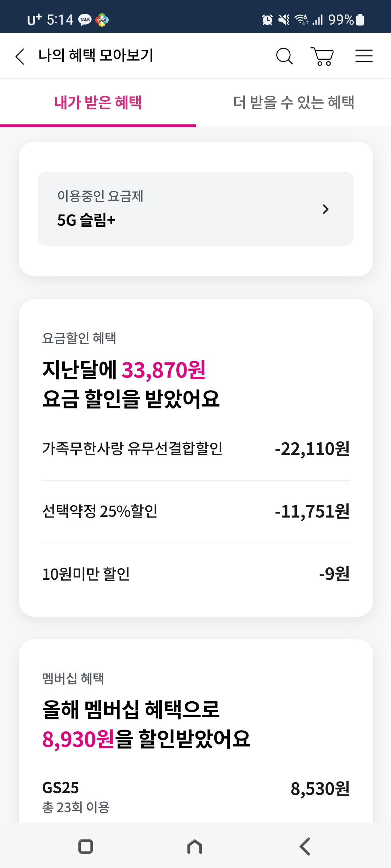Switch to 내가 받은 혜택 tab
Screen dimensions: 391x868
coord(98,103)
